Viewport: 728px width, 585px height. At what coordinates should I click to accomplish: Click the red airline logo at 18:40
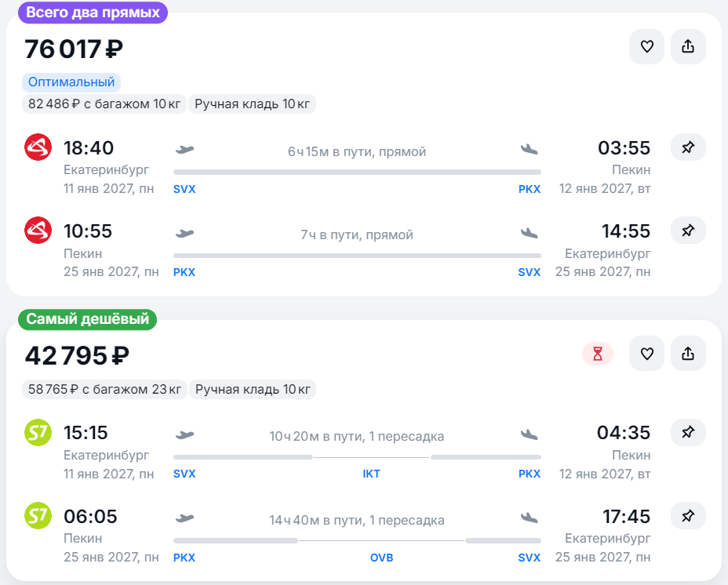38,147
